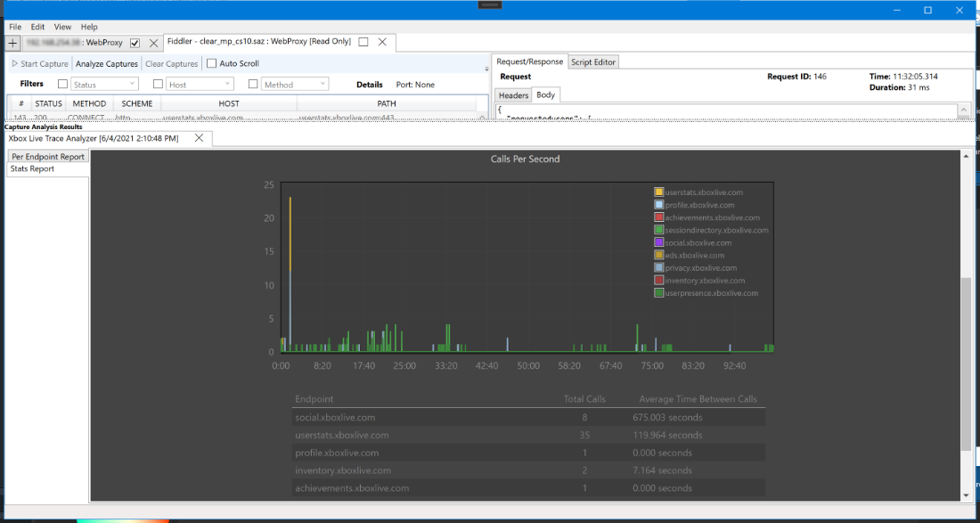
Task: Close the Fiddler clear_mp_cs10.saz tab
Action: coord(383,42)
